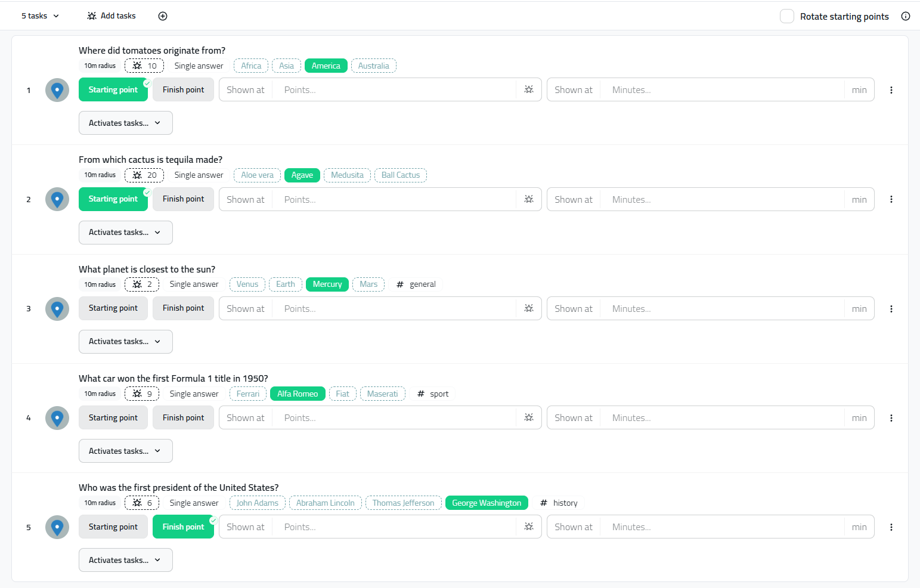The image size is (920, 588).
Task: Expand the 5 tasks dropdown
Action: [40, 16]
